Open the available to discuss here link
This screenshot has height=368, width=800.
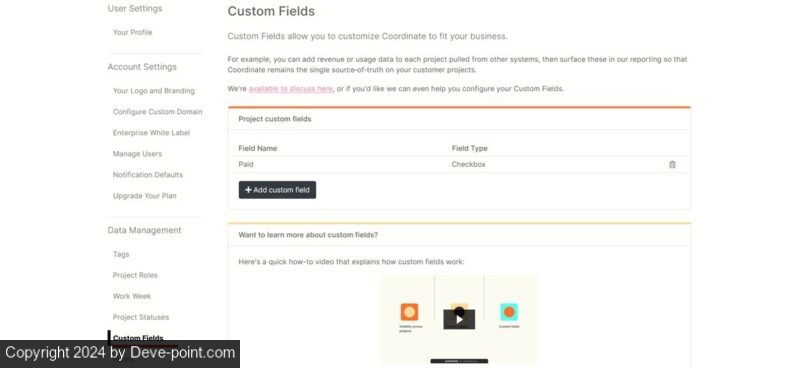click(x=290, y=89)
